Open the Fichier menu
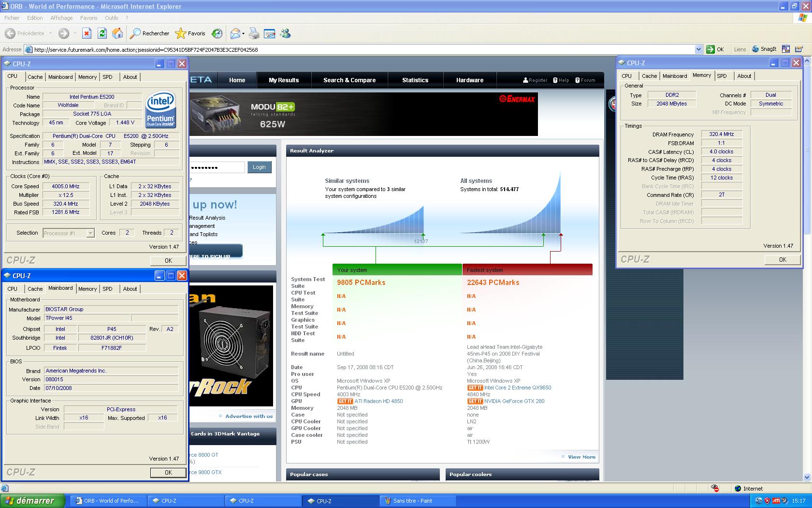The width and height of the screenshot is (812, 508). [x=12, y=18]
